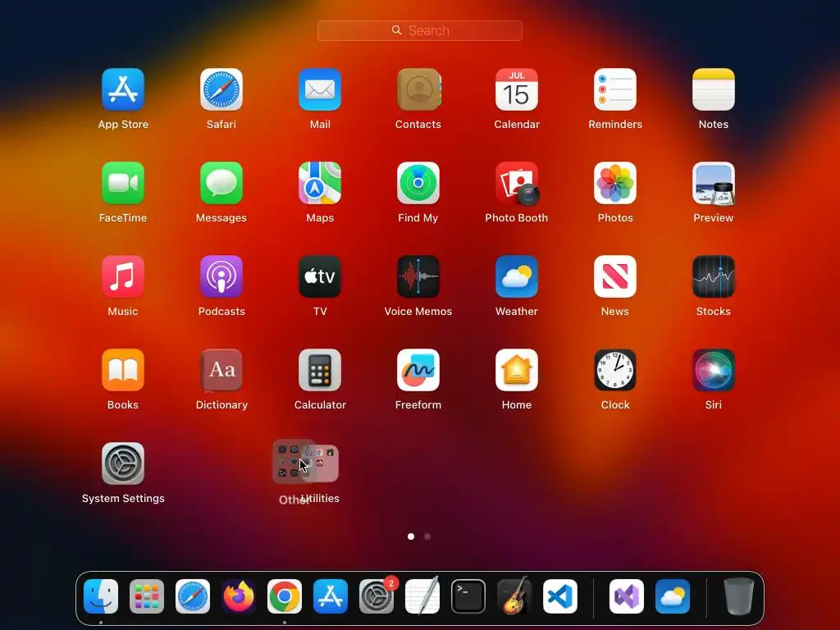Open Weather in Launchpad grid
Viewport: 840px width, 630px height.
(517, 276)
